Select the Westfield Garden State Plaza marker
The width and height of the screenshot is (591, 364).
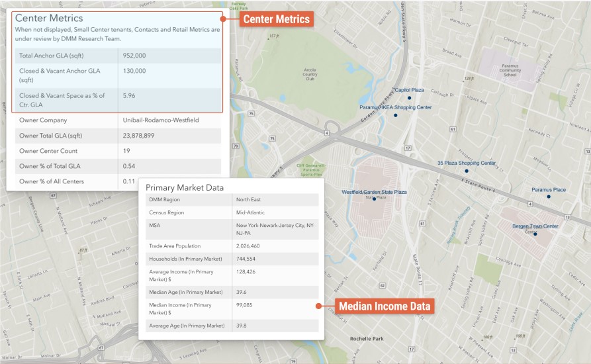click(374, 199)
